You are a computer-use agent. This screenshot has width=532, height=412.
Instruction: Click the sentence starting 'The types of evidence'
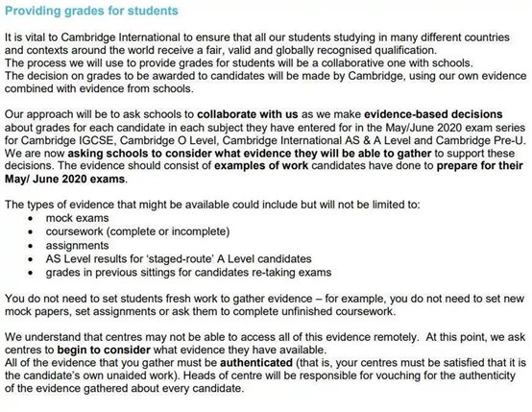212,205
